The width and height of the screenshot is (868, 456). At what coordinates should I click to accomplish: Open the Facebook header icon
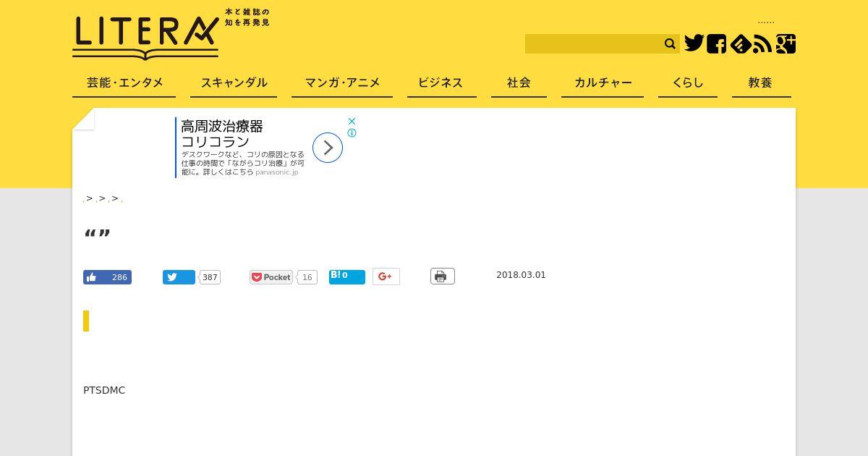coord(716,43)
